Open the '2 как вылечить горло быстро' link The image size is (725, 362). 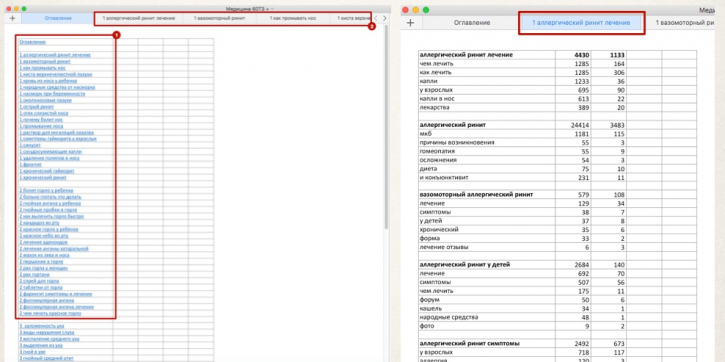click(x=51, y=216)
